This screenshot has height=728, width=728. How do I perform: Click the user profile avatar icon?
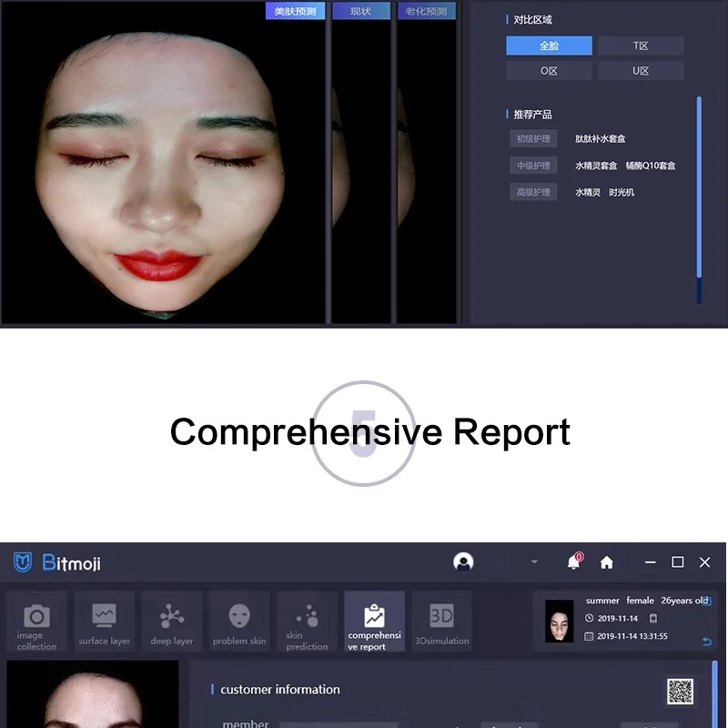click(x=463, y=562)
